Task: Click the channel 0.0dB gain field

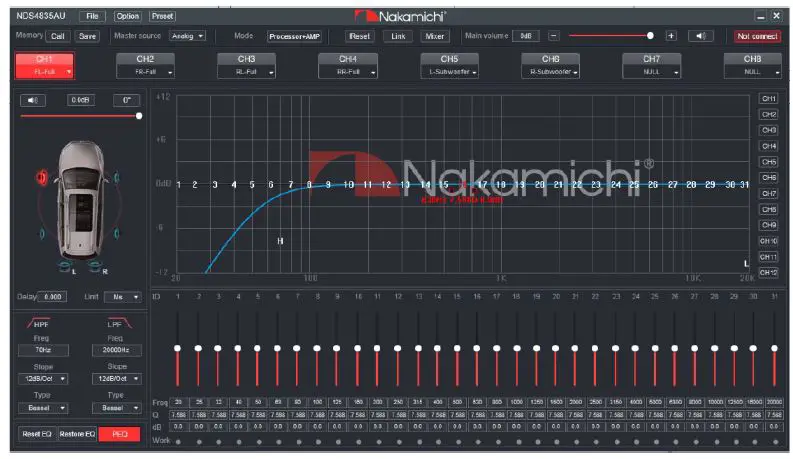Action: [80, 100]
